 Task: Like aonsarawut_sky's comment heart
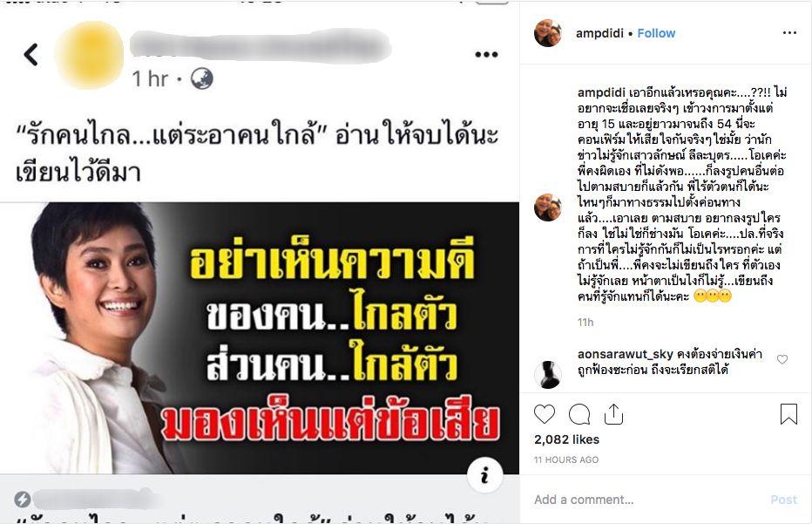782,358
